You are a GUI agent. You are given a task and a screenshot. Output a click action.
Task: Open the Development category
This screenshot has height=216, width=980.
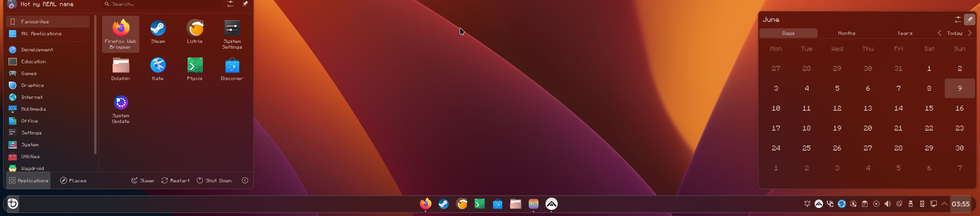click(48, 50)
